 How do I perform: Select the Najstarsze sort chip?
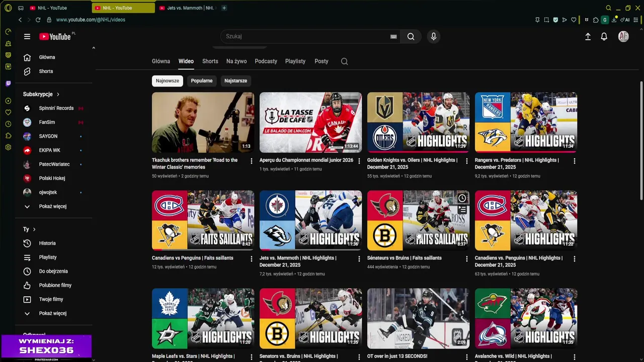(x=235, y=81)
